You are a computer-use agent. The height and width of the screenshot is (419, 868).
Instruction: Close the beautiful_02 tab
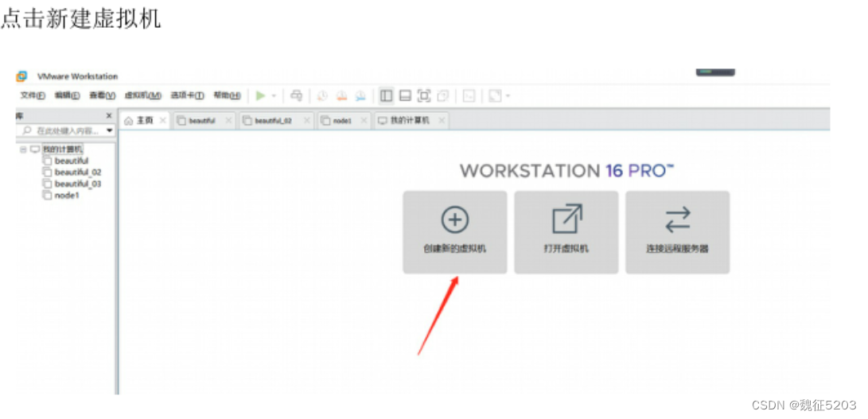[x=306, y=120]
